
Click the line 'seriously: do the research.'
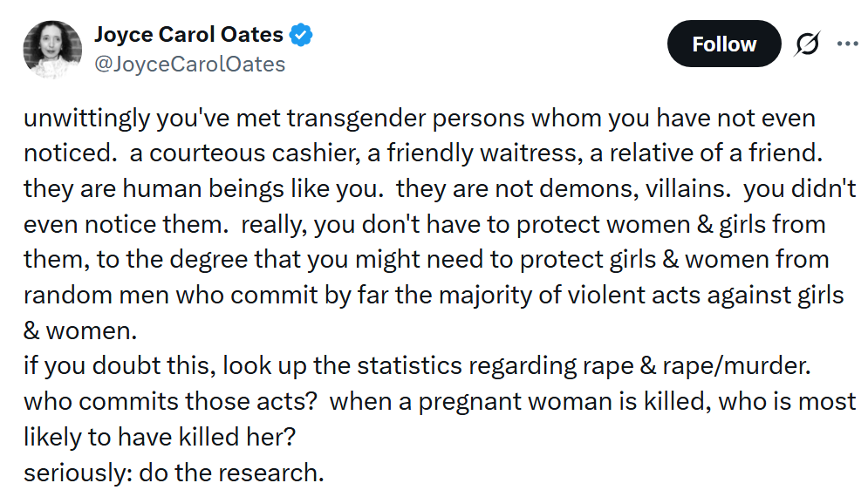coord(174,473)
